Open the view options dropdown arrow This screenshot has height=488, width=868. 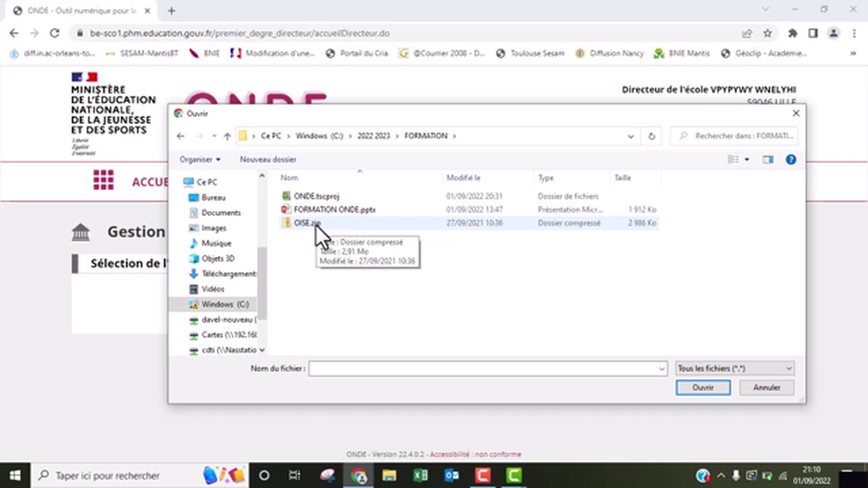click(747, 160)
